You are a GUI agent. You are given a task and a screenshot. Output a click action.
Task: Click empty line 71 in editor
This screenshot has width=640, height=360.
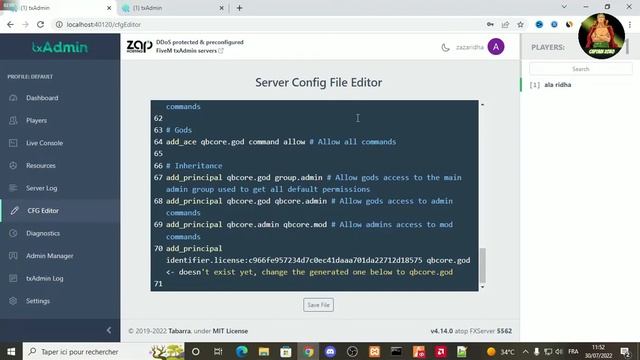point(314,284)
